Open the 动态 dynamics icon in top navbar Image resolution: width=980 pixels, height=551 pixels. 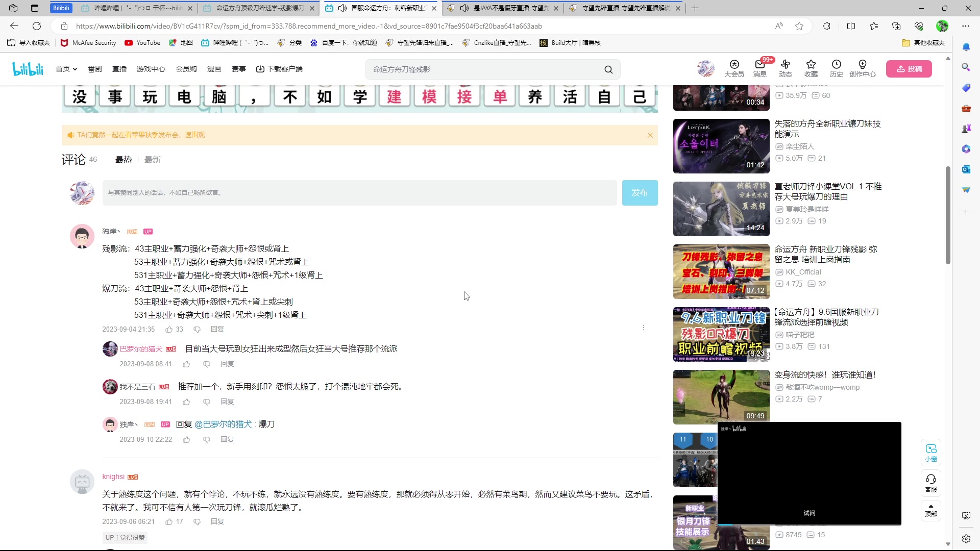coord(786,69)
